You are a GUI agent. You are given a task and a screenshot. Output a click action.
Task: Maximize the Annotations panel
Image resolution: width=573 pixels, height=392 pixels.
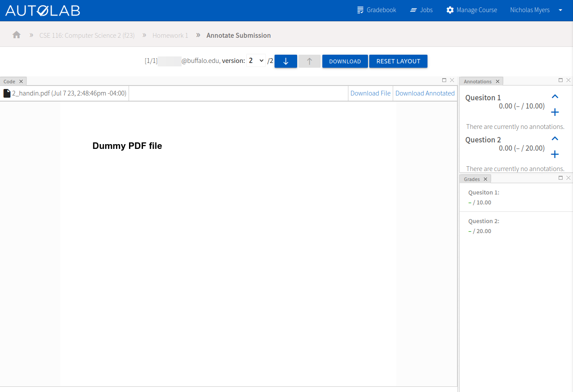pyautogui.click(x=560, y=80)
